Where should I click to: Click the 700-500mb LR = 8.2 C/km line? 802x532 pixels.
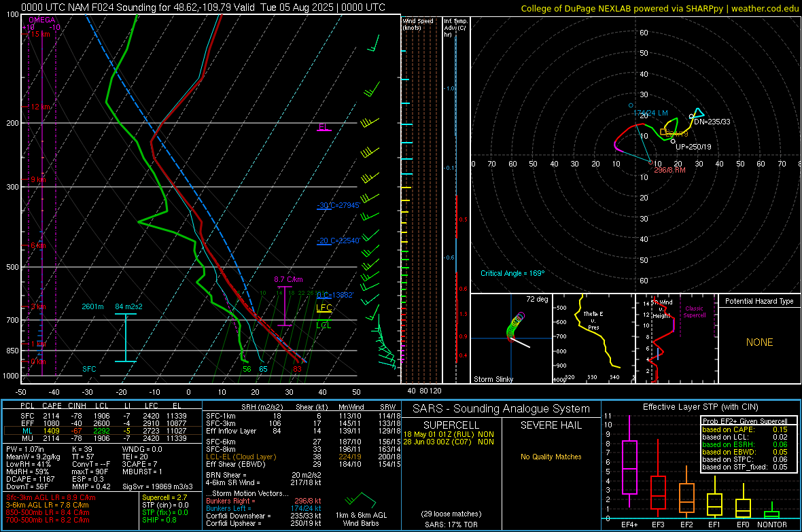click(x=48, y=520)
